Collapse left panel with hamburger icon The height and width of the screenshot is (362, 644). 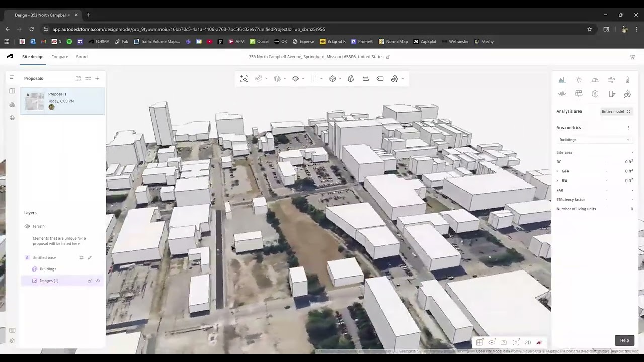pos(12,77)
